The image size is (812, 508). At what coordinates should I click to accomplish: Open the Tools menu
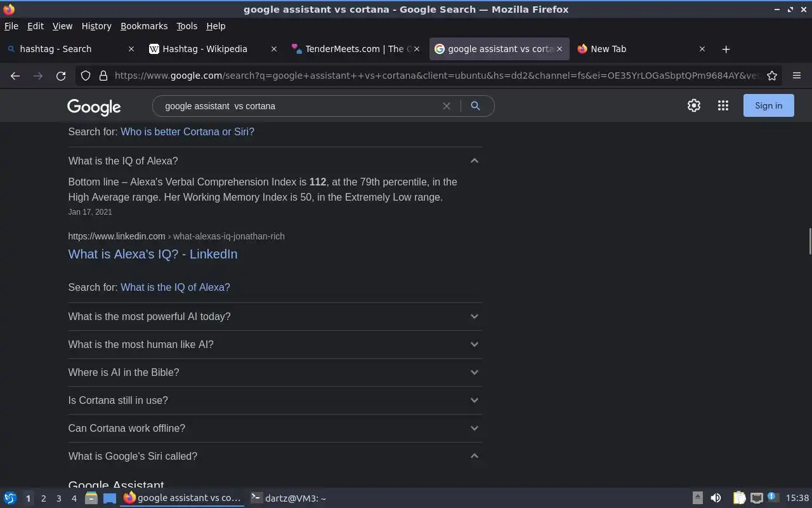[187, 26]
